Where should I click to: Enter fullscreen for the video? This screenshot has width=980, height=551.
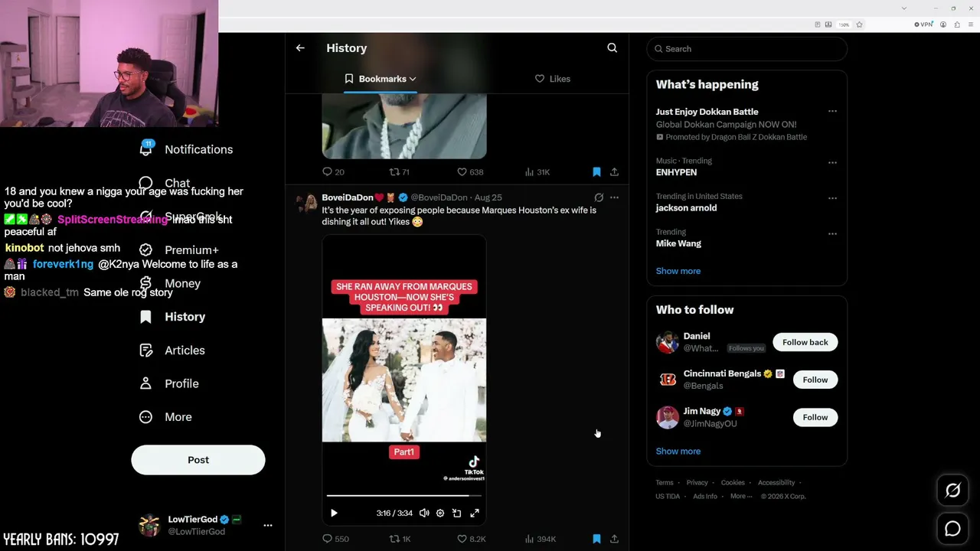(475, 513)
